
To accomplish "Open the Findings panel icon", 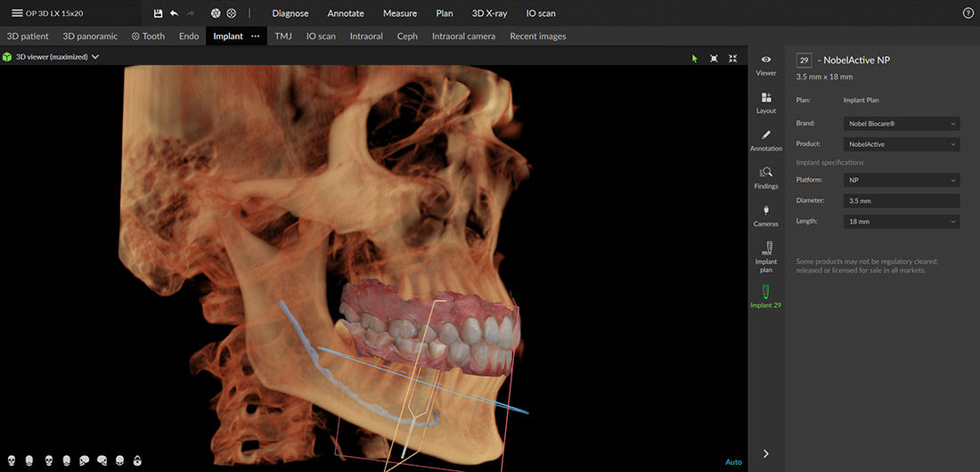I will coord(766,177).
